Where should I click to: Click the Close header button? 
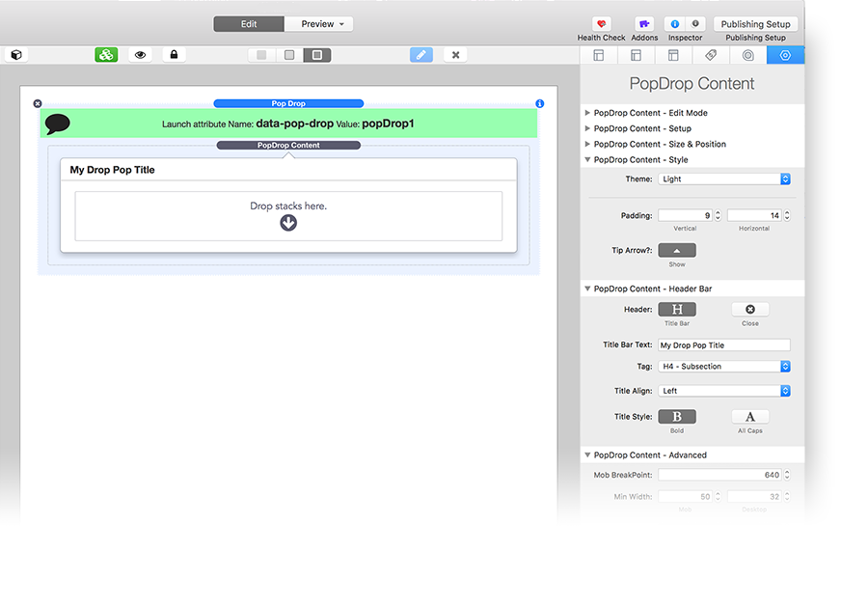749,310
